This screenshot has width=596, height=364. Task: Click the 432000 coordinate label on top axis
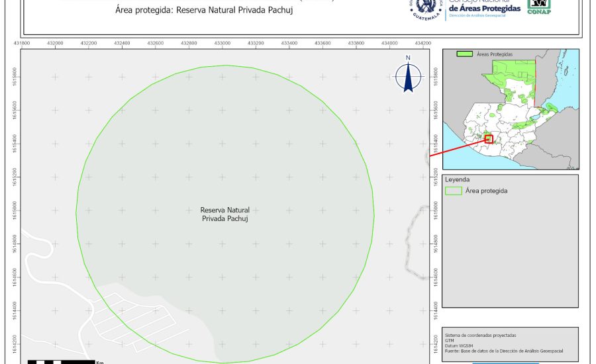pyautogui.click(x=55, y=43)
